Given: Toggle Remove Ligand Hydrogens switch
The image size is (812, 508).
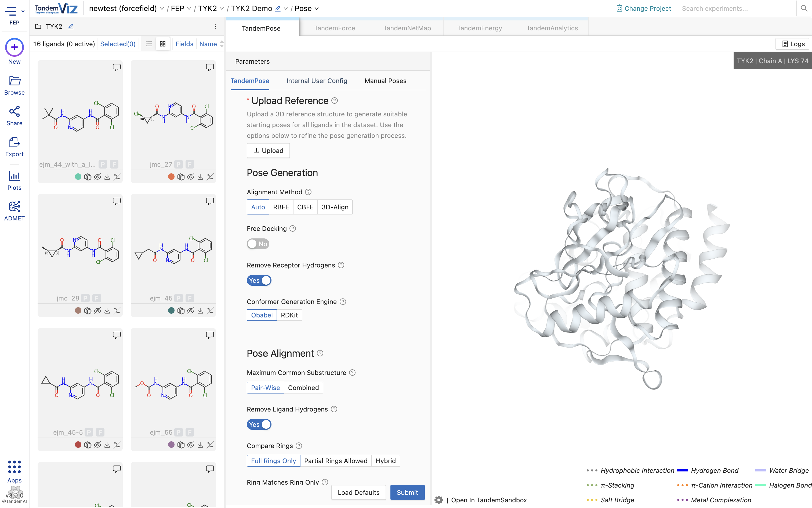Looking at the screenshot, I should pyautogui.click(x=259, y=425).
